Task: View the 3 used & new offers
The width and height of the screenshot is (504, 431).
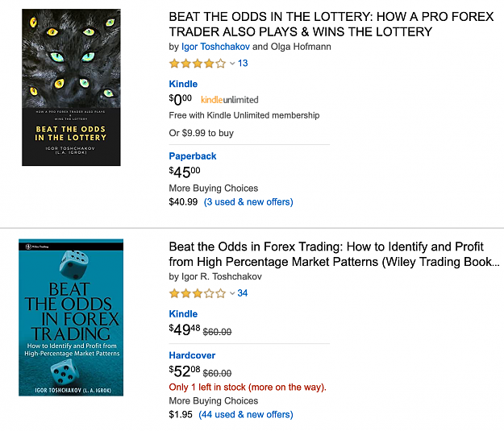Action: 248,202
